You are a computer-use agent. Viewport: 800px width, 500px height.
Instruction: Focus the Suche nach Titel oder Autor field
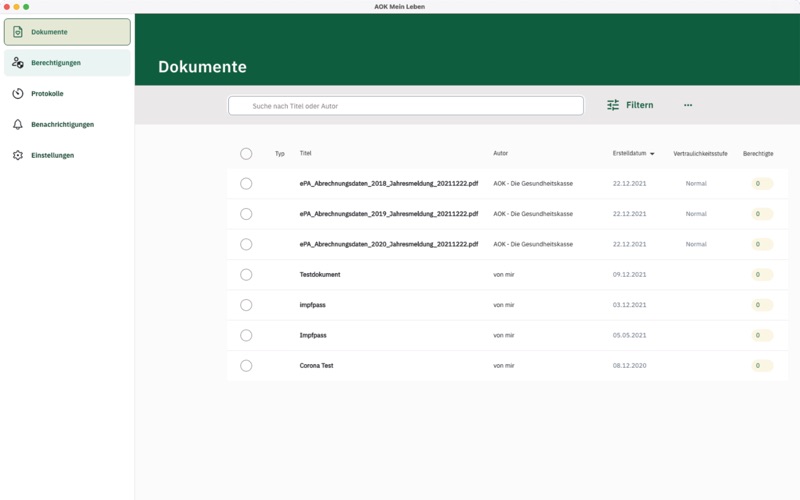406,106
